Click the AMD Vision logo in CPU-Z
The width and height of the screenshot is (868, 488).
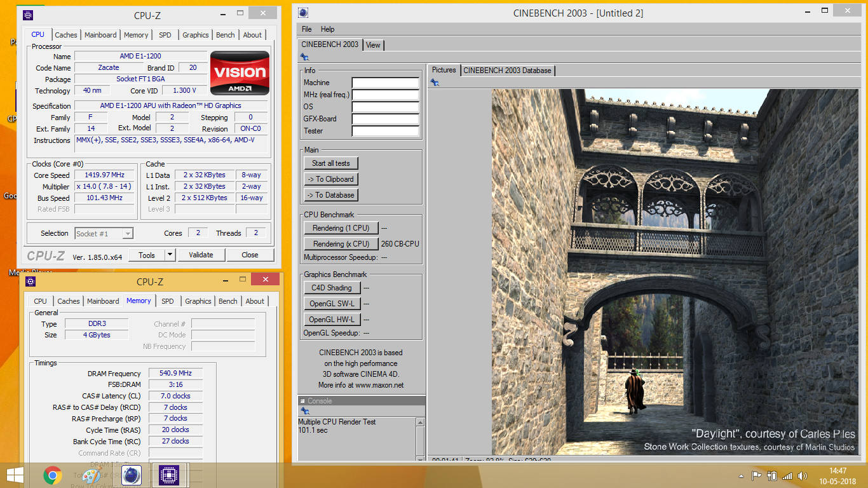pyautogui.click(x=240, y=73)
